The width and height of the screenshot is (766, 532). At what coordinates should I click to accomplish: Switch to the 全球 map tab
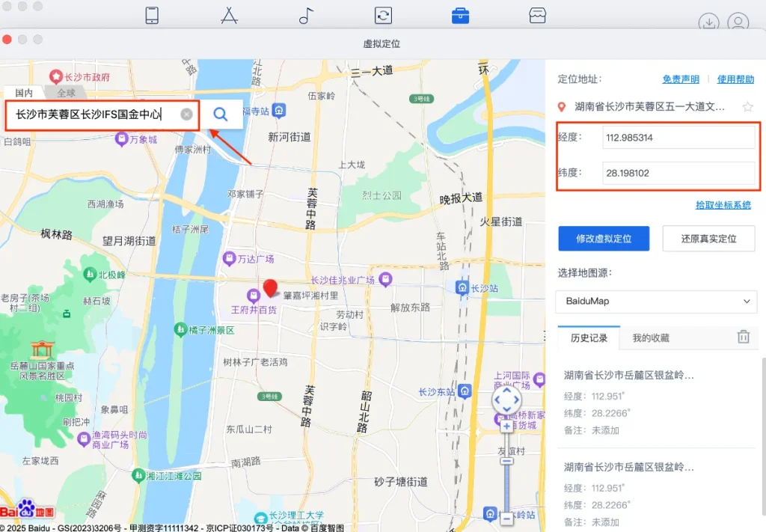pyautogui.click(x=66, y=92)
